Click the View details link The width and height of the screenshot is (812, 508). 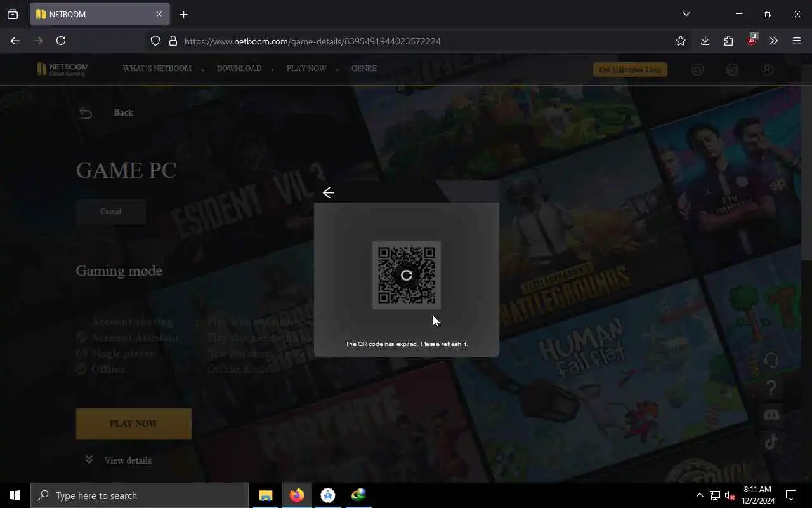(x=128, y=460)
